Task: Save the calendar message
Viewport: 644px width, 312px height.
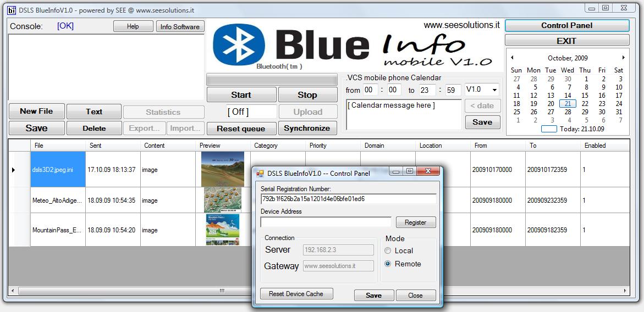Action: 483,122
